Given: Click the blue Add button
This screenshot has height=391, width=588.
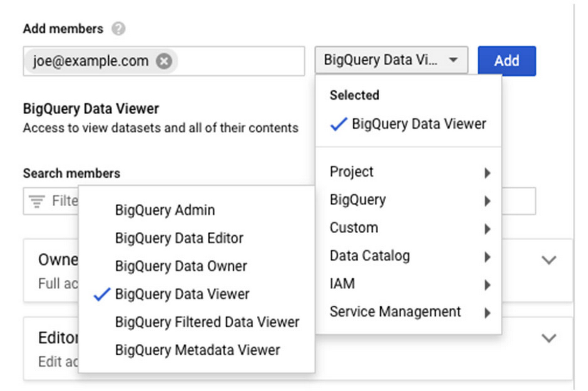Looking at the screenshot, I should pyautogui.click(x=507, y=61).
